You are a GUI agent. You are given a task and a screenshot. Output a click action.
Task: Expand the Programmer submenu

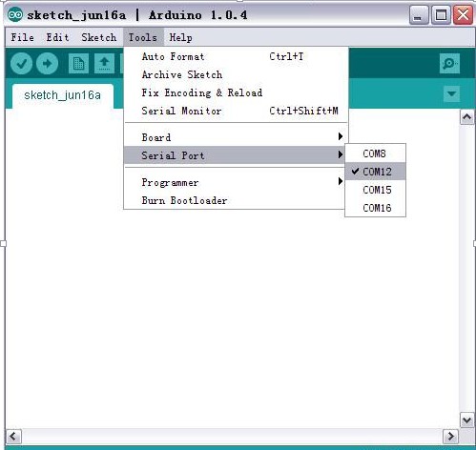pos(235,182)
